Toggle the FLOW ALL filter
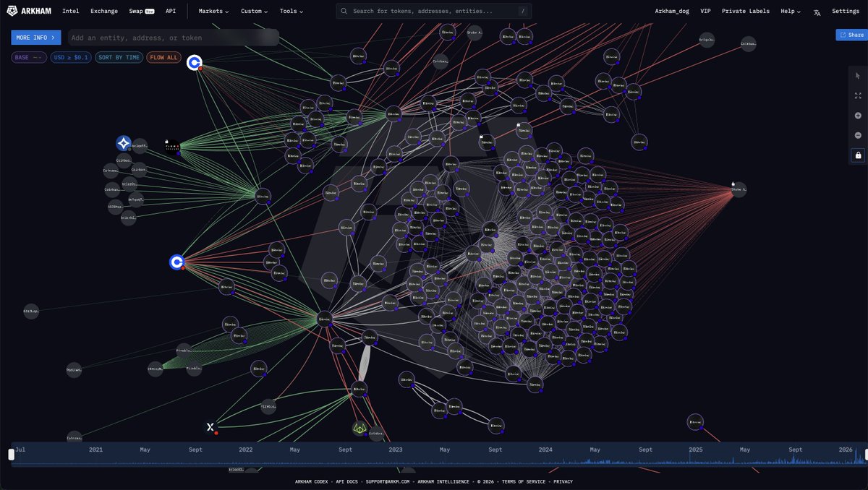The height and width of the screenshot is (490, 868). point(163,57)
